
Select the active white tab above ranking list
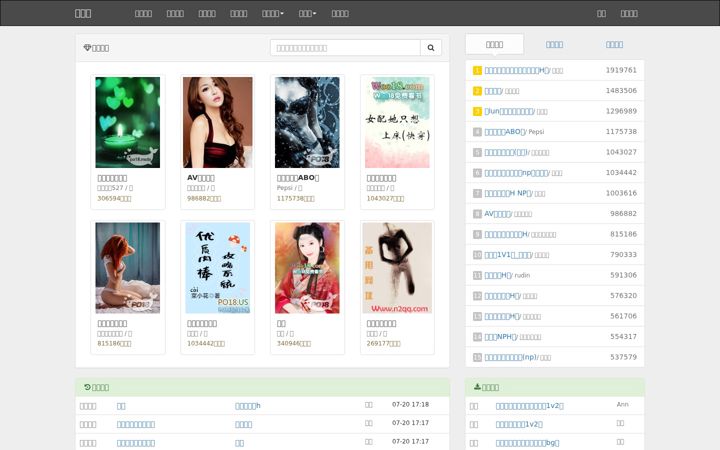coord(495,45)
